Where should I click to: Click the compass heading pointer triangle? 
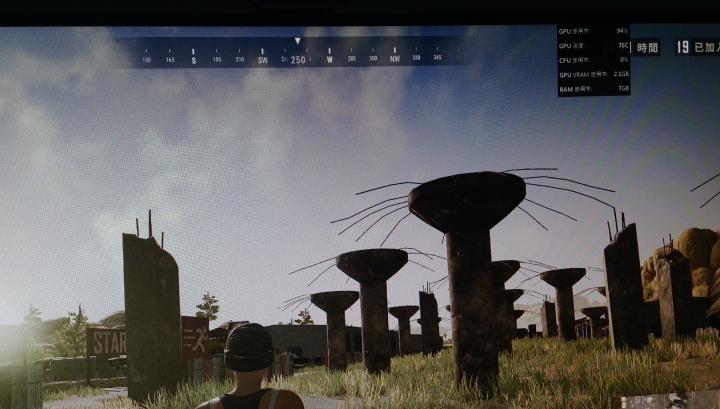pos(298,41)
